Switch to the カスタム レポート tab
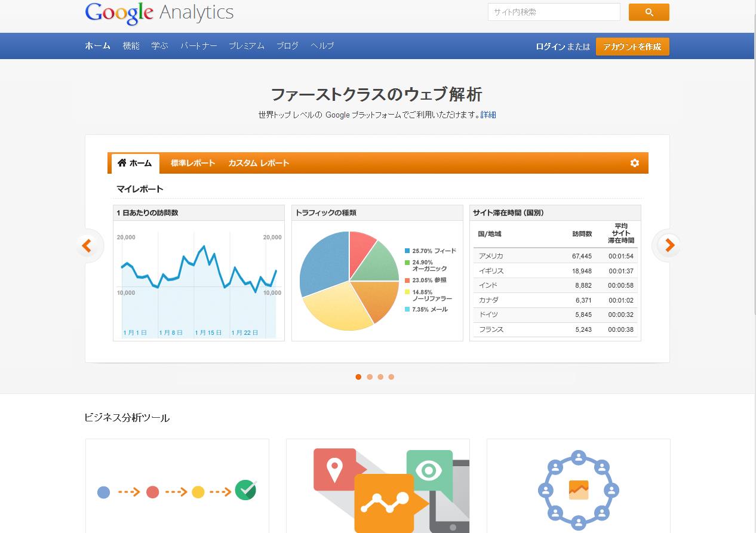Viewport: 756px width, 533px height. coord(259,163)
